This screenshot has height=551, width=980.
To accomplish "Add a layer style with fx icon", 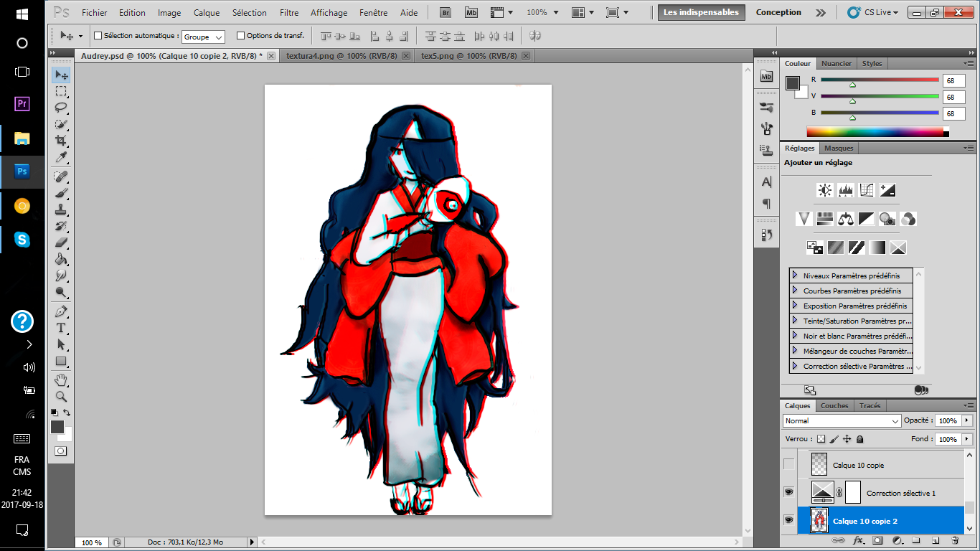I will 857,540.
